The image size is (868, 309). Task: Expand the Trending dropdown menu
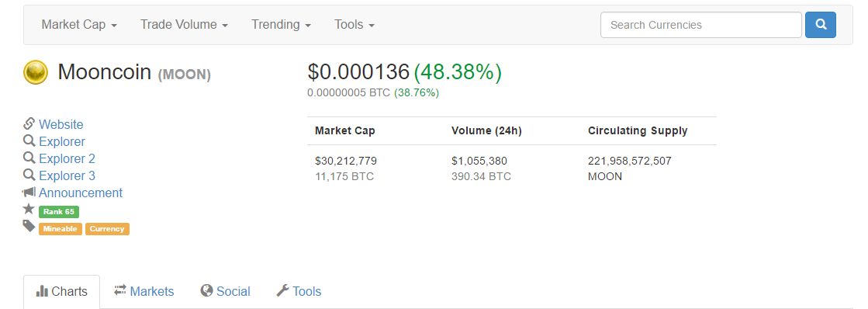(282, 25)
